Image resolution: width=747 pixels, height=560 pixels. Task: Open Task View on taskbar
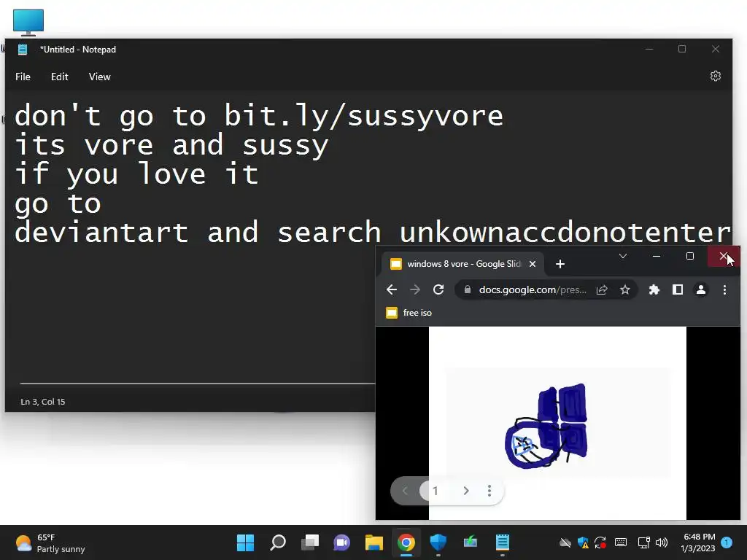(309, 542)
